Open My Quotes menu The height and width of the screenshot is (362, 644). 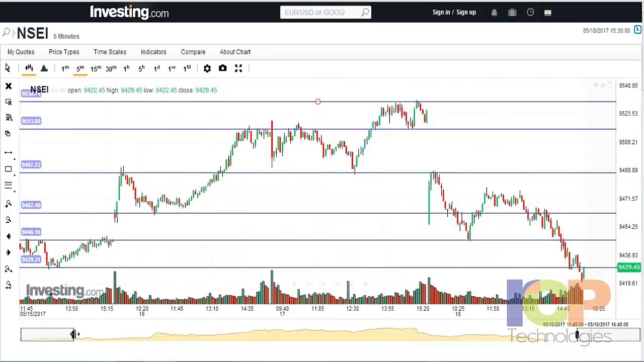click(21, 52)
